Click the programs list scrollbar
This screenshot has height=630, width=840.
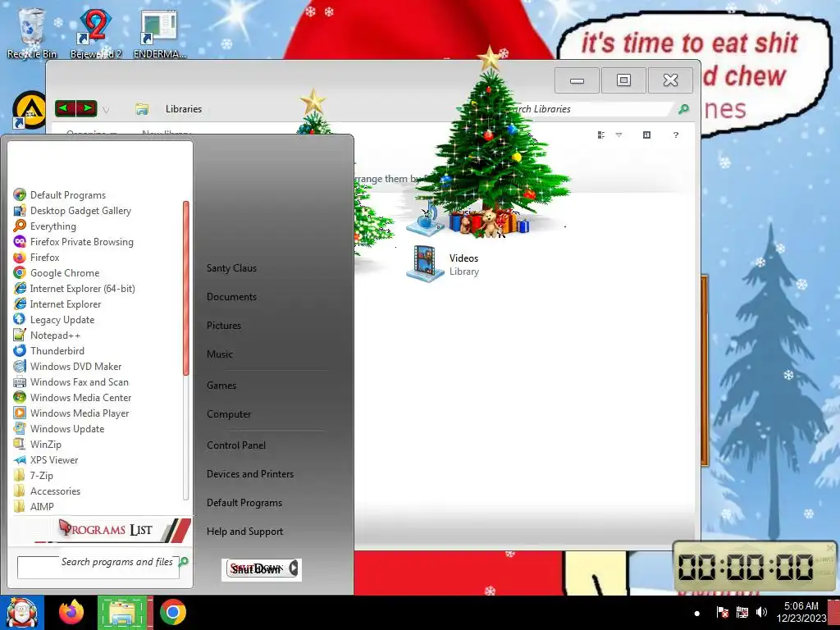pyautogui.click(x=186, y=288)
